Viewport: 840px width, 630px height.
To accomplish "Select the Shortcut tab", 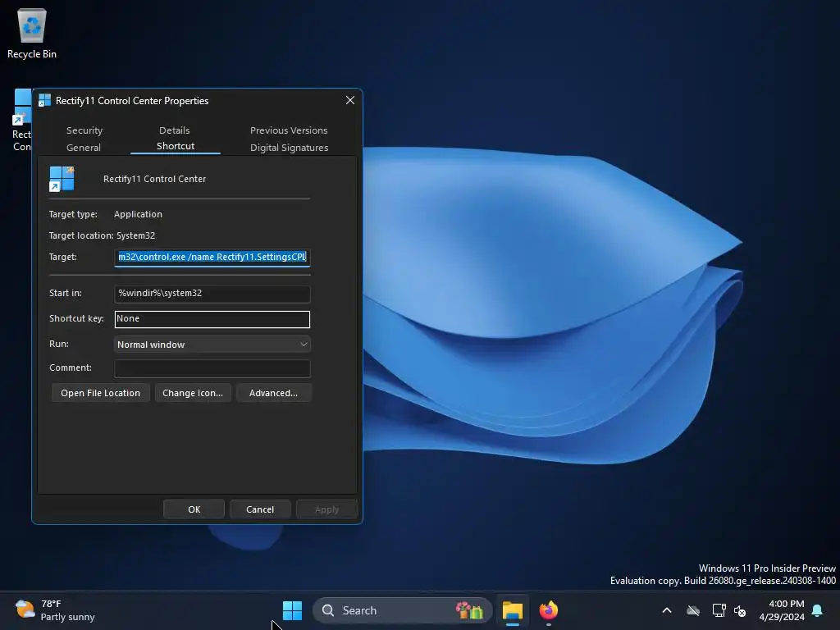I will [x=176, y=146].
